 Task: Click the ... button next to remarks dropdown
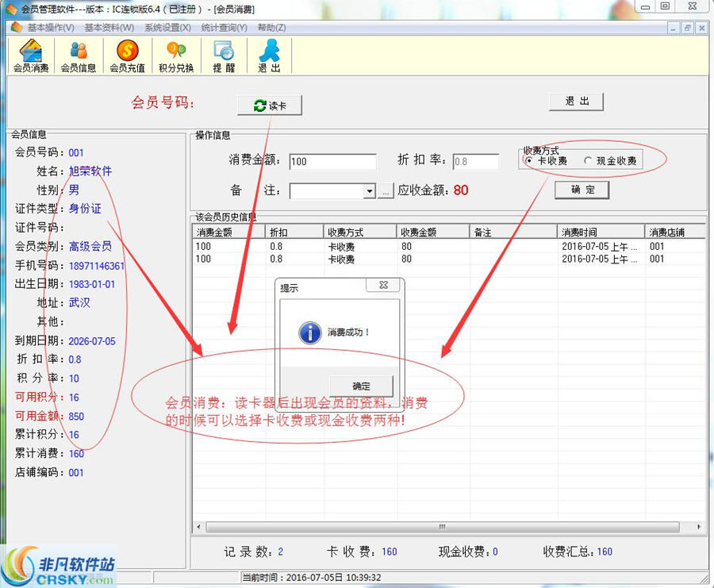pos(386,190)
